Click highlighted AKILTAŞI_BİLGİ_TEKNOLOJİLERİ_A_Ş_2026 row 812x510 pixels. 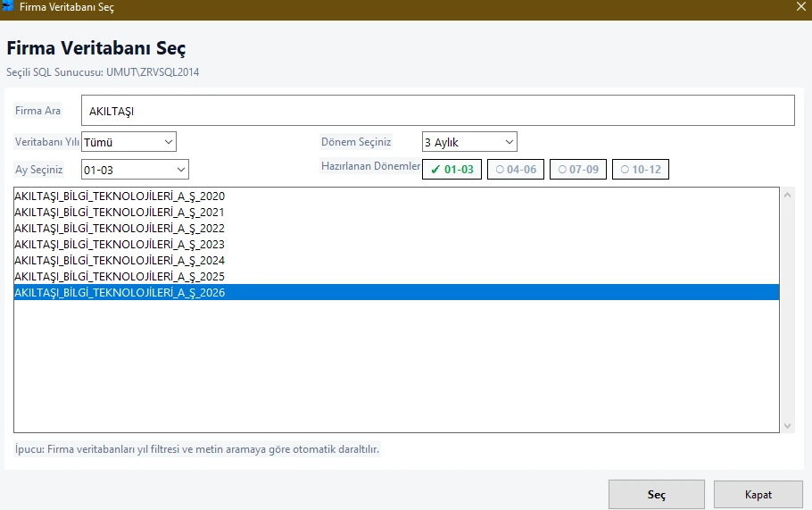tap(396, 292)
